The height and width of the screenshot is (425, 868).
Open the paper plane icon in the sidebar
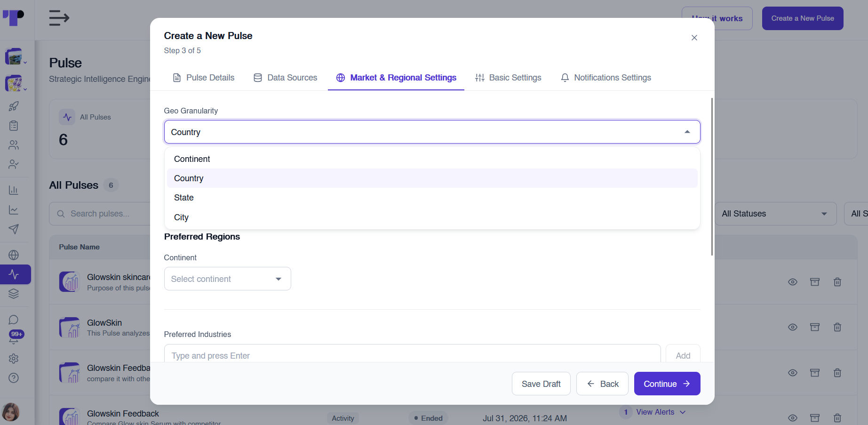(x=14, y=229)
